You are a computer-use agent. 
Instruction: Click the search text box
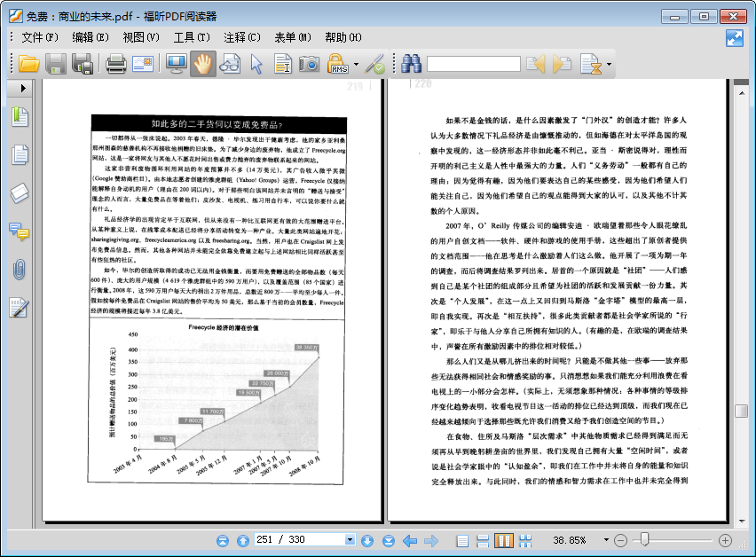point(474,64)
